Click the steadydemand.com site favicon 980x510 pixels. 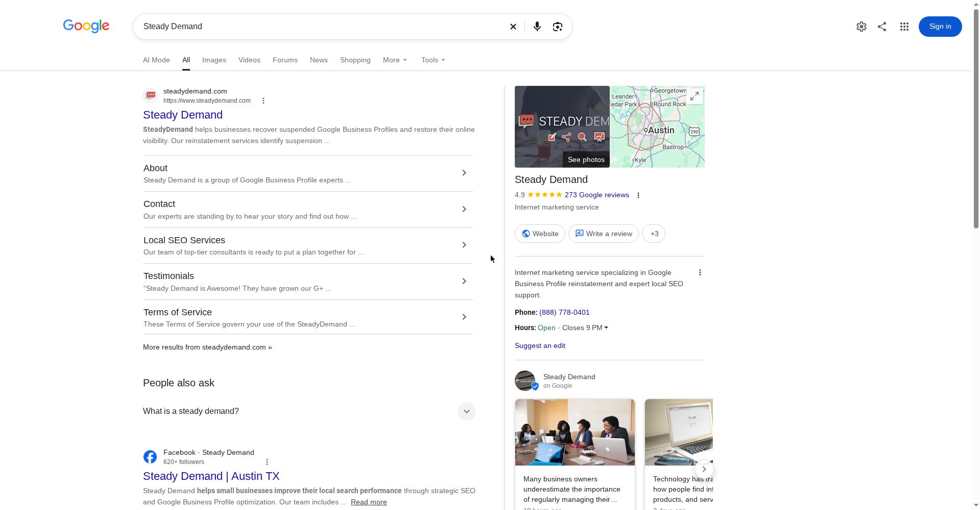[x=150, y=96]
